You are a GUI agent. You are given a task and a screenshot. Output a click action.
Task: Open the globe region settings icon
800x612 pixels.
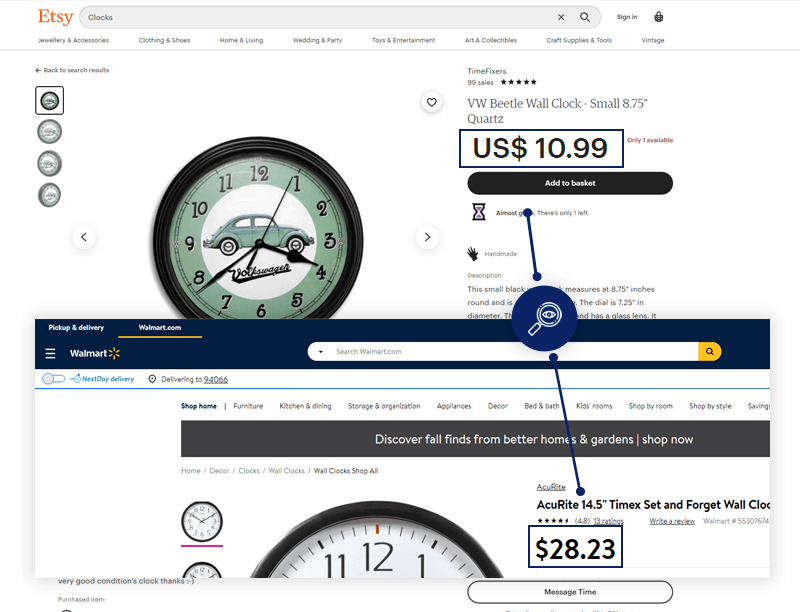(x=659, y=17)
